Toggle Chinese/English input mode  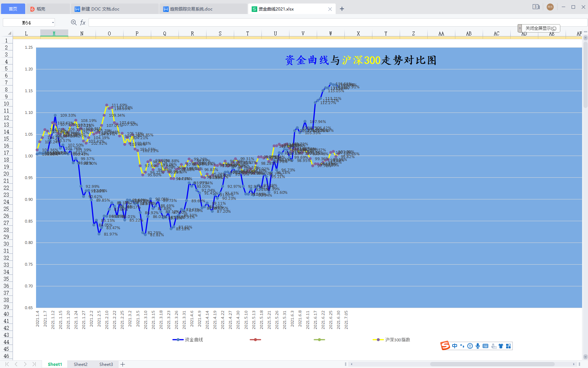[x=455, y=346]
